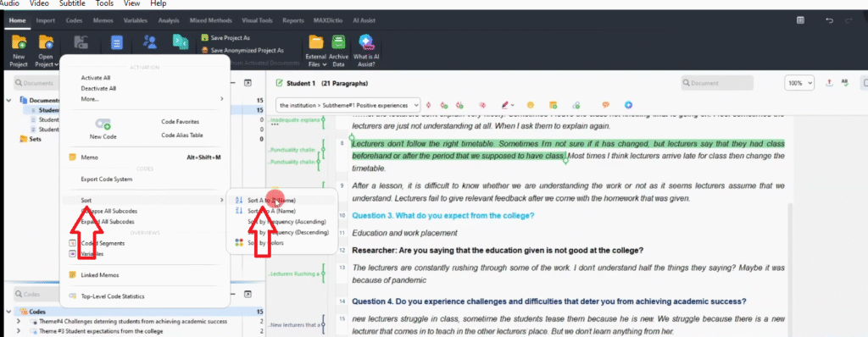The image size is (868, 337).
Task: Select the highlighter color coding tool
Action: click(505, 105)
